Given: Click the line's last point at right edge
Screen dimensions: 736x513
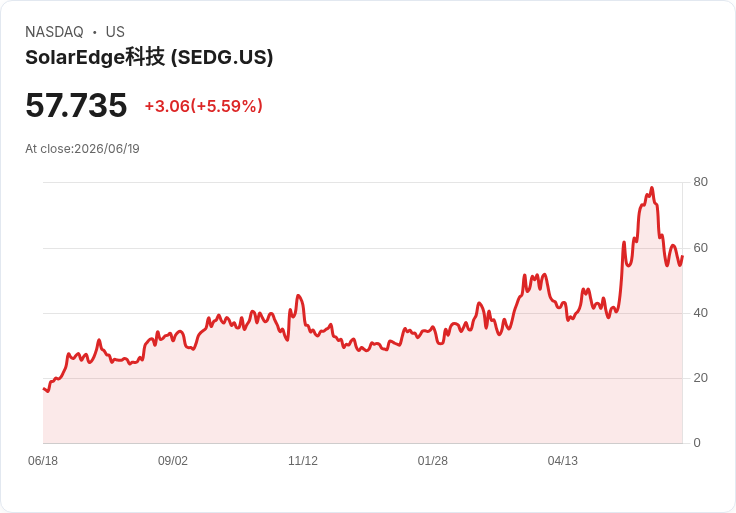Looking at the screenshot, I should pos(682,256).
